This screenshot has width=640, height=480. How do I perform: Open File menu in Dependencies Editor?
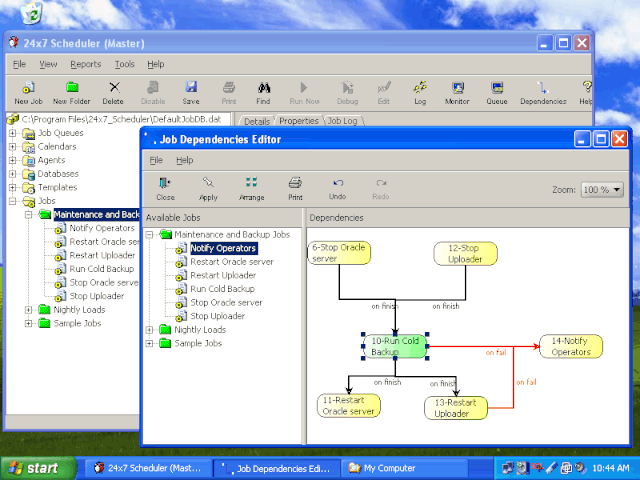click(x=156, y=160)
